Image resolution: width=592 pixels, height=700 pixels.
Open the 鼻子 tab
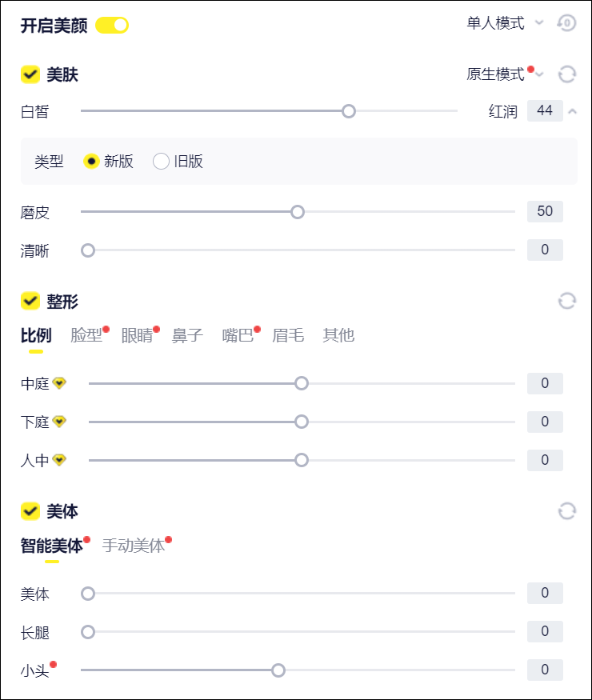point(187,335)
